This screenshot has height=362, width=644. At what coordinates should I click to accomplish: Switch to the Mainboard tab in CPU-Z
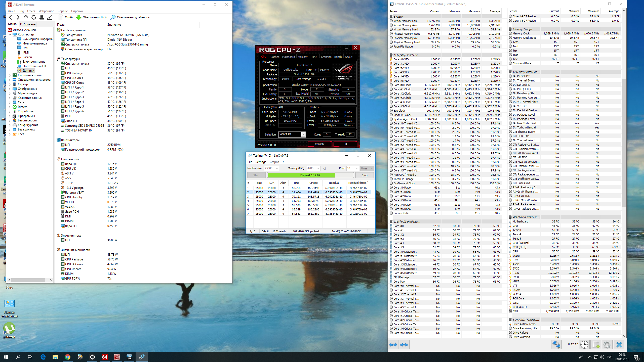[x=288, y=57]
